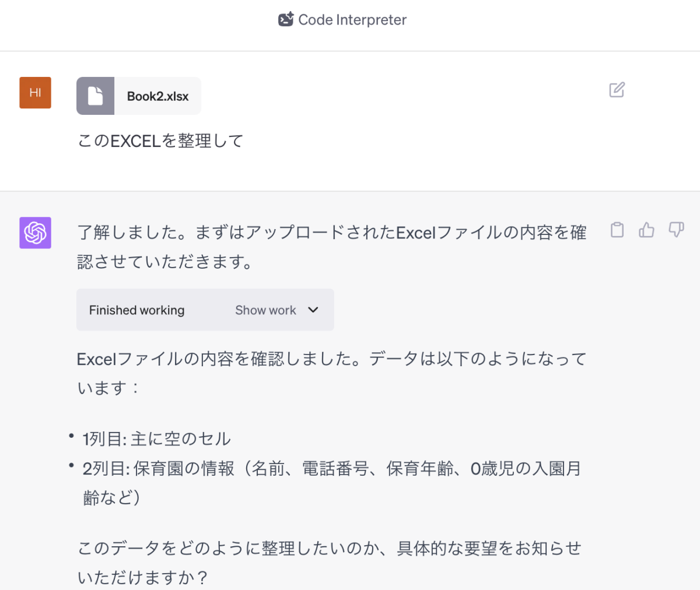This screenshot has height=590, width=700.
Task: Click the paragraph starting Excelファイルの内容を確認しました
Action: click(x=331, y=373)
